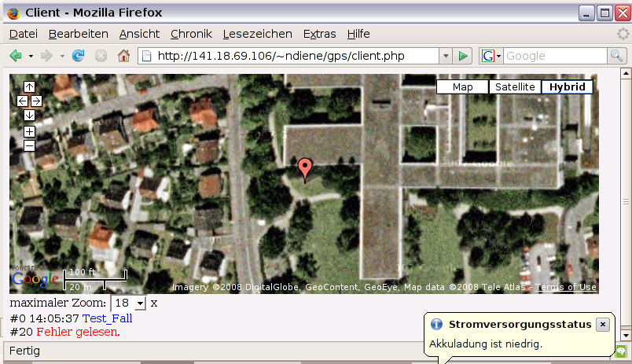Open the Hilfe menu
Viewport: 632px width, 364px height.
coord(358,34)
